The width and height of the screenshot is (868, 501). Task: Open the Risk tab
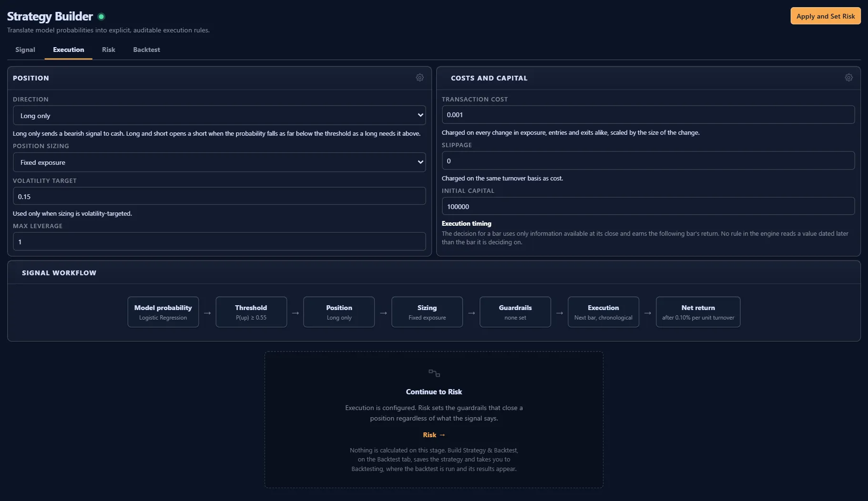(109, 50)
